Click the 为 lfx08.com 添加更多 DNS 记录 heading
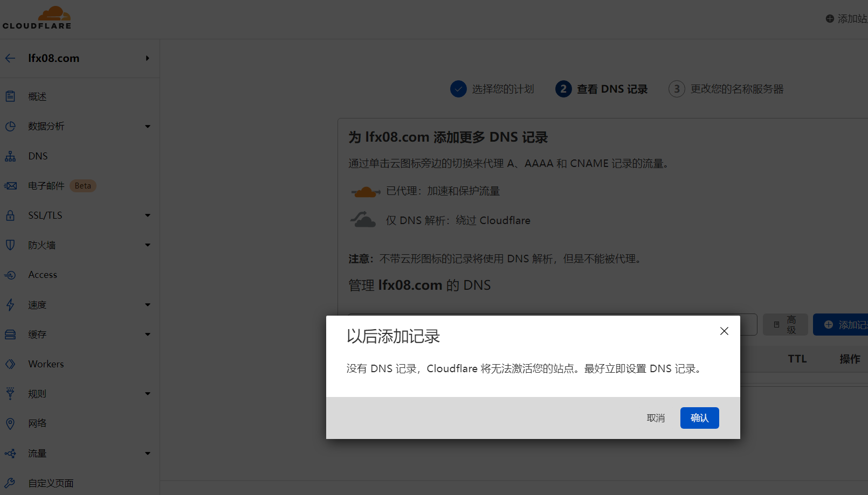Screen dimensions: 868x495 pyautogui.click(x=448, y=137)
